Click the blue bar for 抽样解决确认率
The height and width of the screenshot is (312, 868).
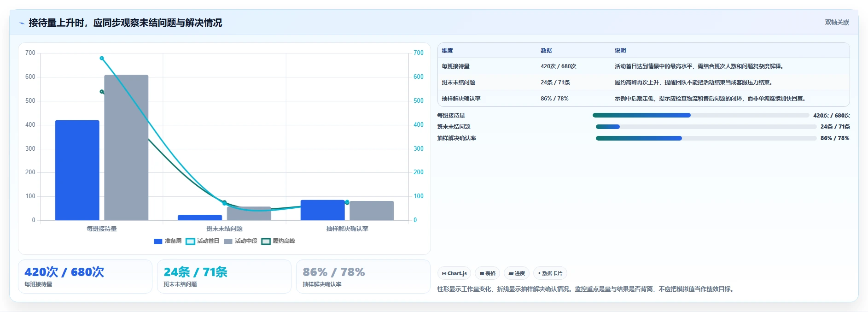point(322,210)
